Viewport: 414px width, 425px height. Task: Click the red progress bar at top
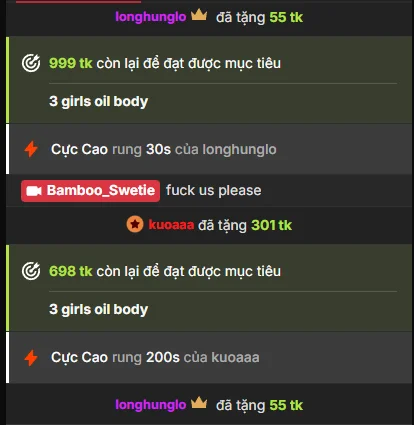coord(78,1)
